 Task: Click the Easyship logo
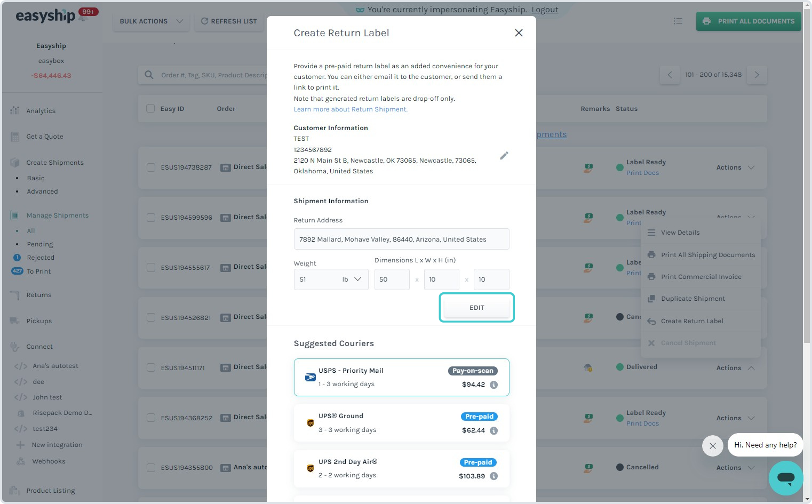click(45, 16)
